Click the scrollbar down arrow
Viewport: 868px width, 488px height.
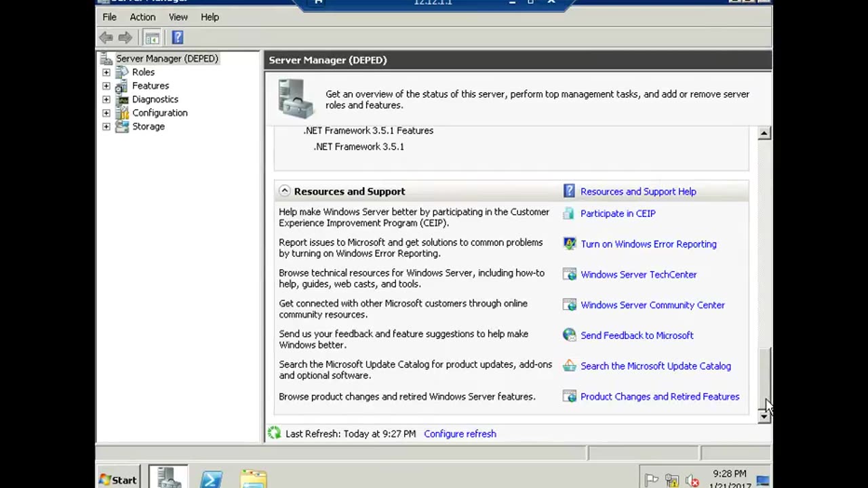[x=764, y=417]
